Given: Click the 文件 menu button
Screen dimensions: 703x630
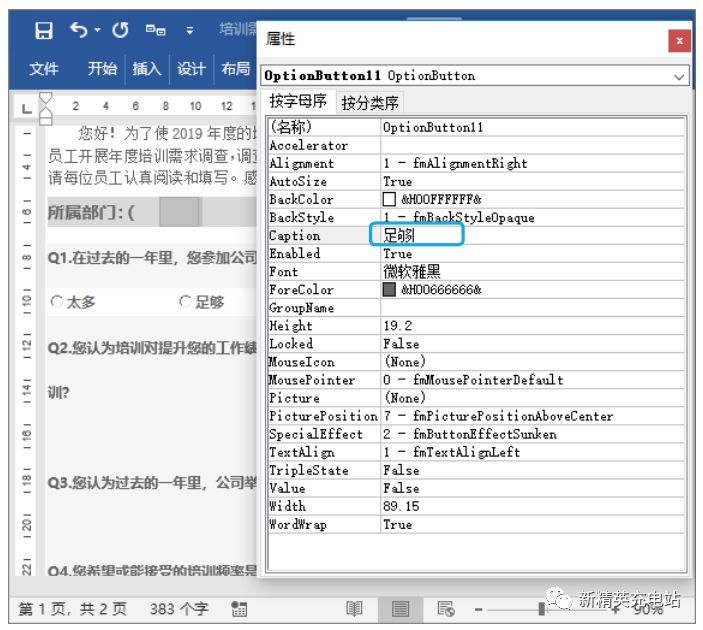Looking at the screenshot, I should [43, 69].
